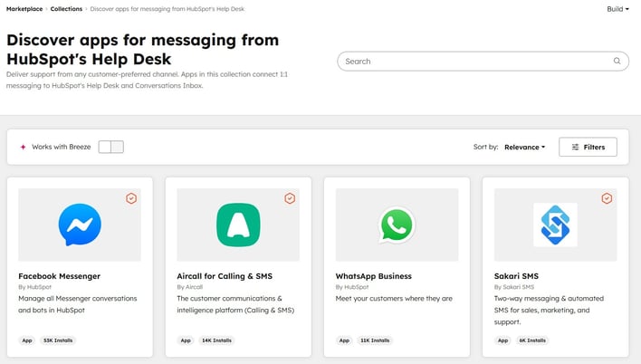
Task: Click the Breeze sparkle icon
Action: coord(23,147)
